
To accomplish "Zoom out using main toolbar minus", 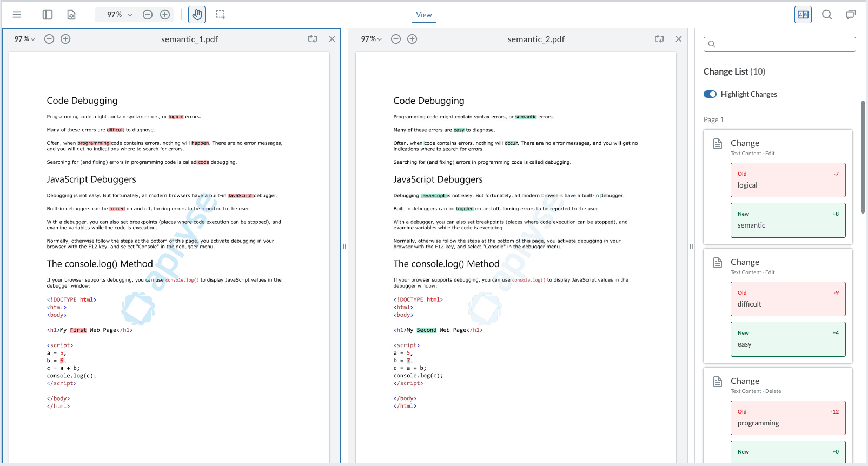I will click(148, 15).
